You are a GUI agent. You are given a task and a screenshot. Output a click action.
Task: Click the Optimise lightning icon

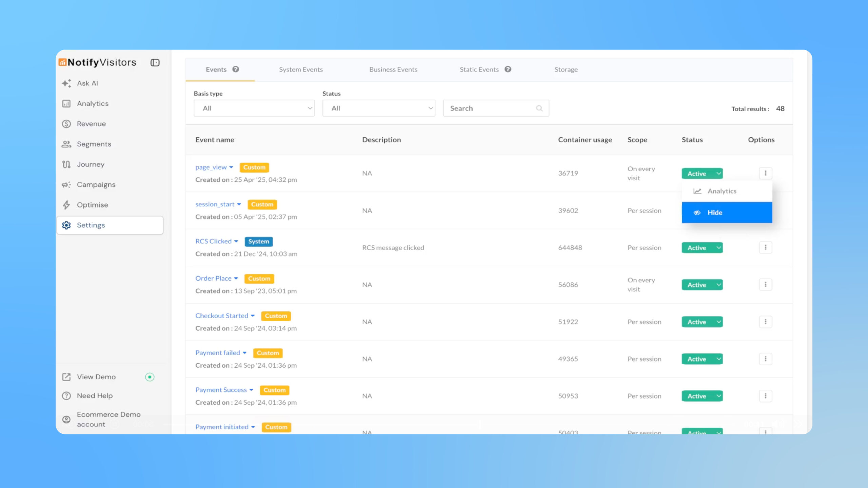tap(66, 205)
